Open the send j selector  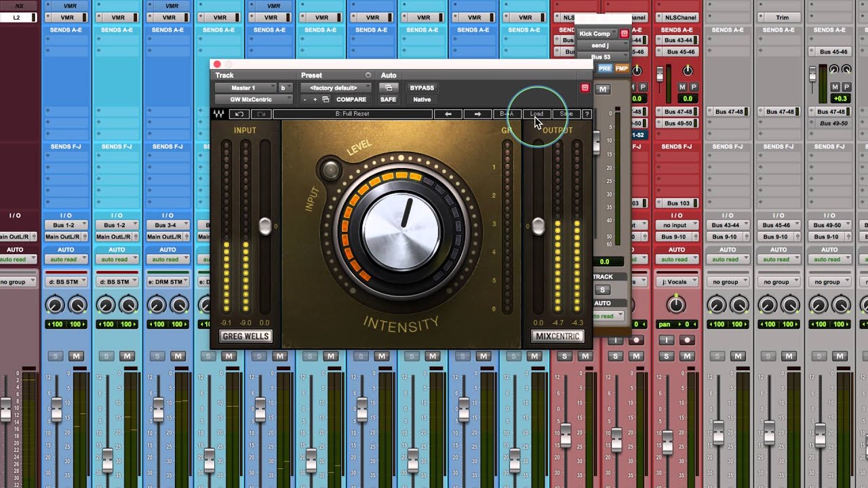[x=602, y=45]
